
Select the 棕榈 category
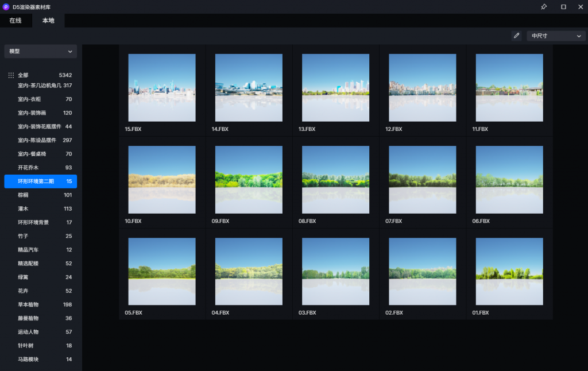pos(41,195)
